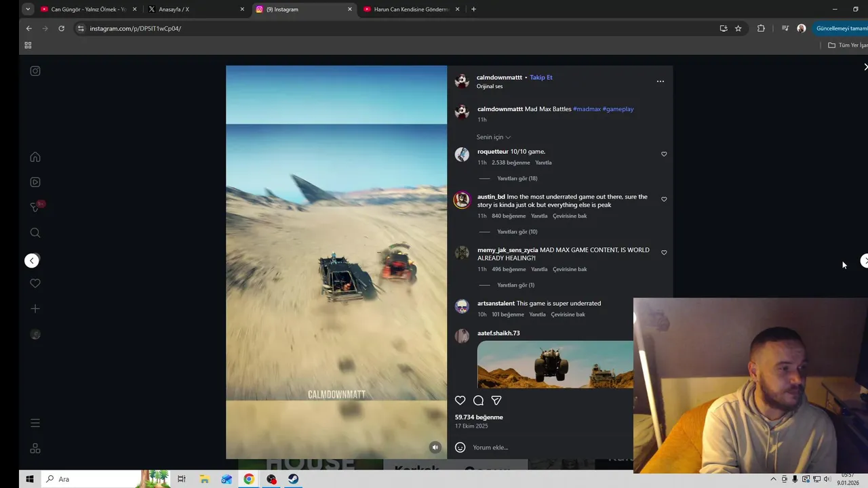The image size is (868, 488).
Task: Open the #madmax hashtag link
Action: pyautogui.click(x=587, y=109)
